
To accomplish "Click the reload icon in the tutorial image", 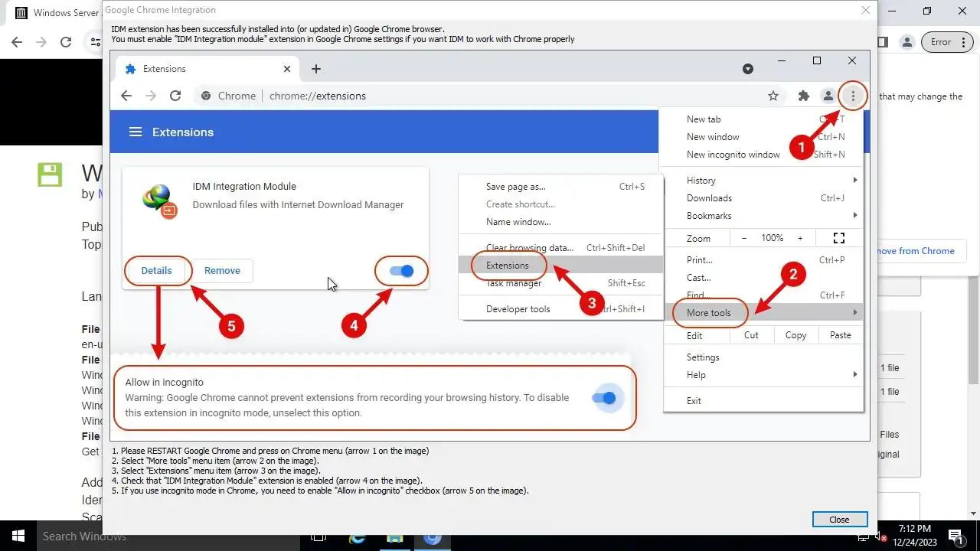I will [x=175, y=96].
